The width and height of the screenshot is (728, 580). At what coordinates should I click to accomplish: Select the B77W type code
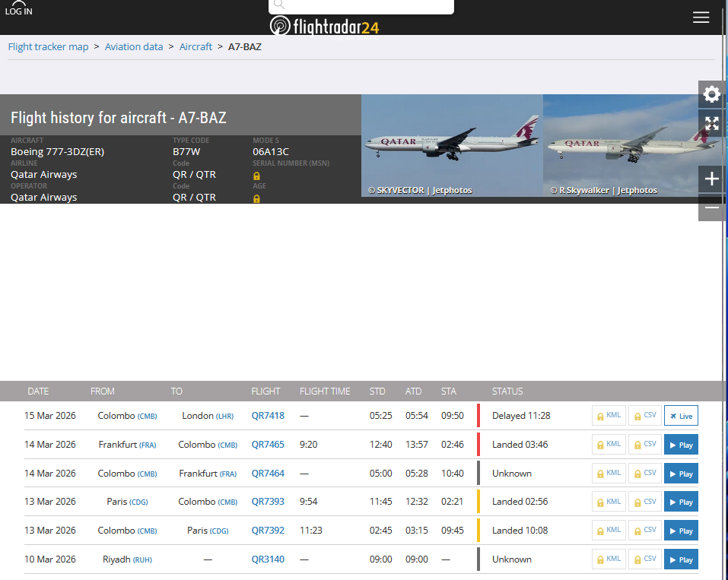[186, 152]
